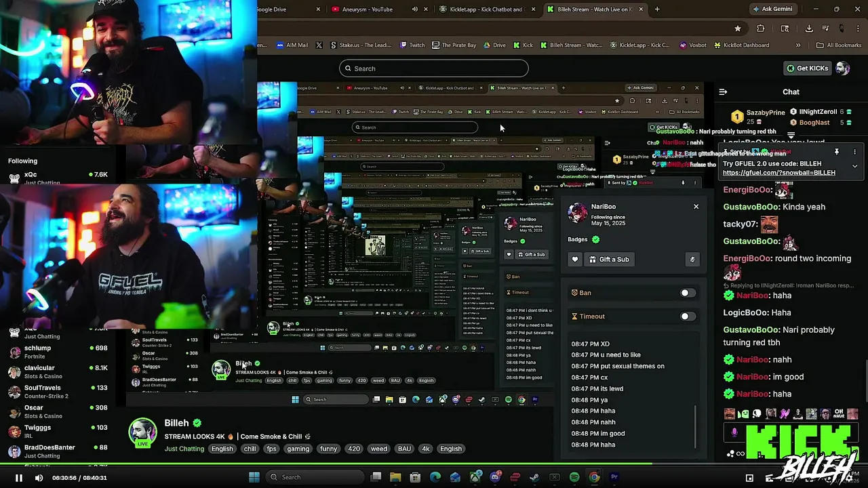Image resolution: width=868 pixels, height=488 pixels.
Task: Open pinned message three-dot options
Action: 854,152
